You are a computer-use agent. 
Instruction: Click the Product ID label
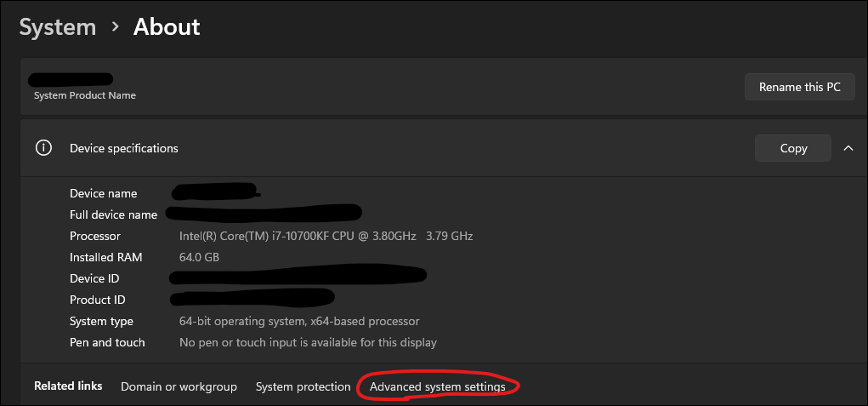[98, 300]
